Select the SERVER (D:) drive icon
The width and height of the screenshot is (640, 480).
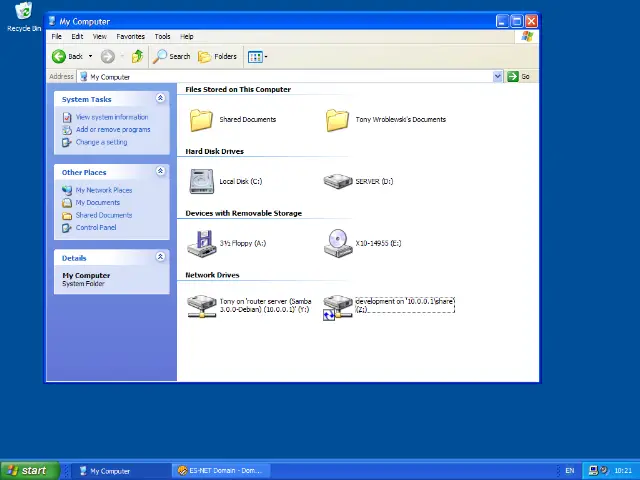point(338,181)
